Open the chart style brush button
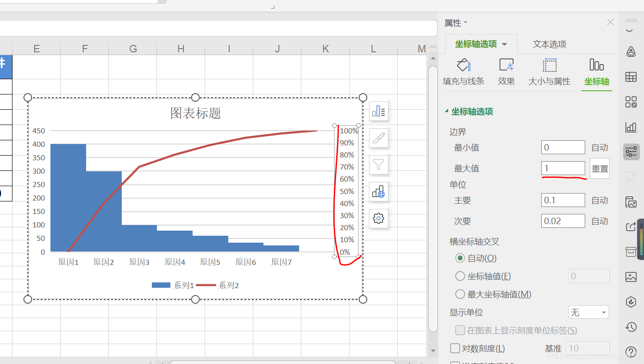 point(379,138)
